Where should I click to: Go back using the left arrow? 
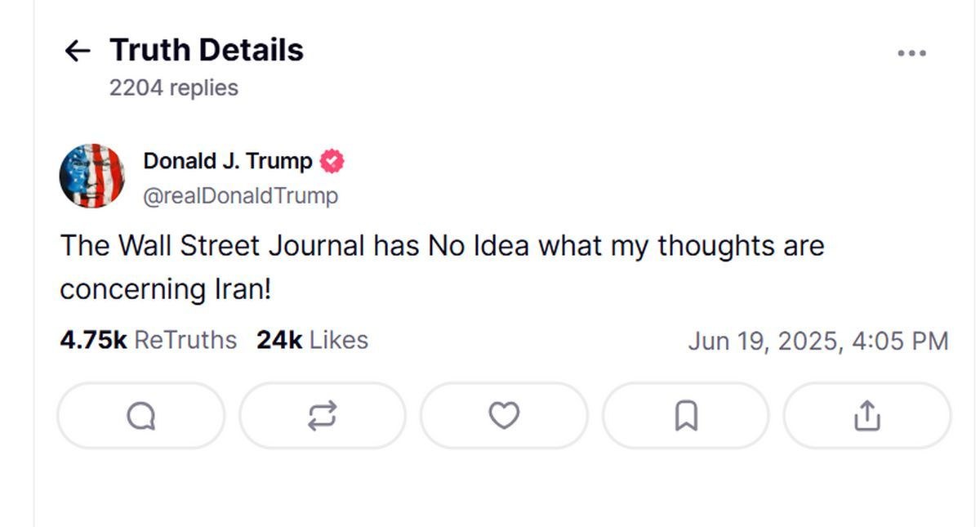coord(77,51)
